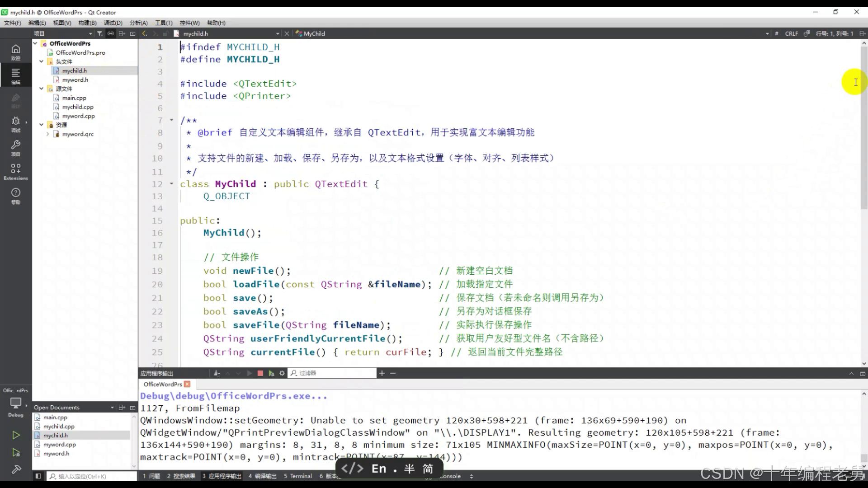Open the project view selector dropdown
Screen dimensions: 868x488
[90, 33]
